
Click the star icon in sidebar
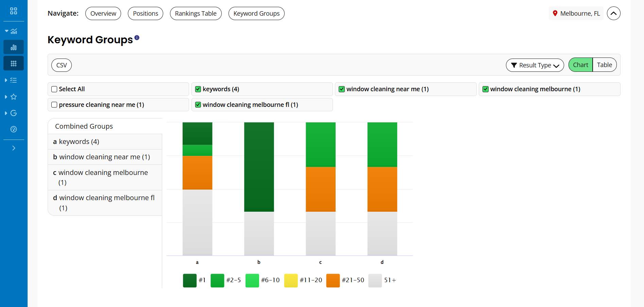[14, 97]
